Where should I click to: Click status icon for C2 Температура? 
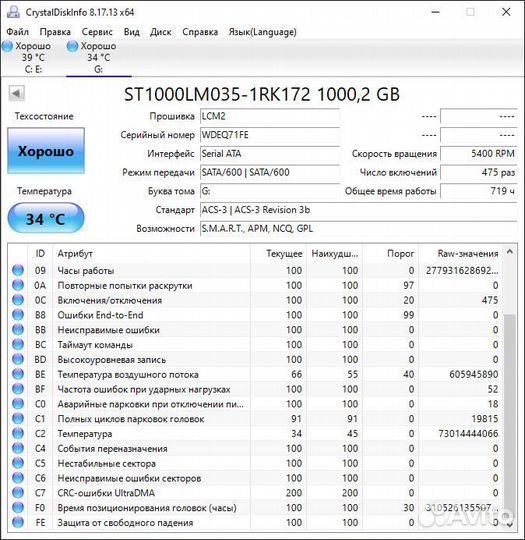click(18, 433)
